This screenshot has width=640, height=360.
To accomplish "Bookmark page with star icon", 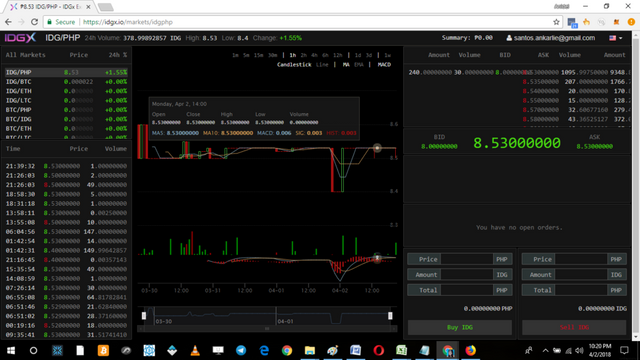I will pos(556,22).
